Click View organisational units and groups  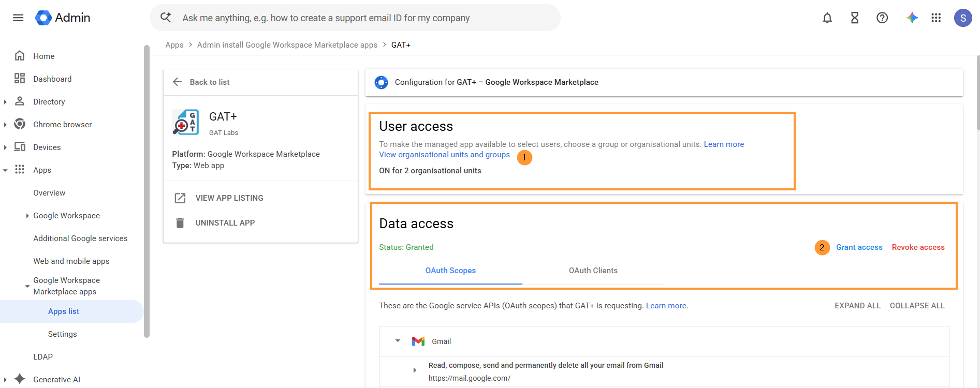(x=444, y=155)
